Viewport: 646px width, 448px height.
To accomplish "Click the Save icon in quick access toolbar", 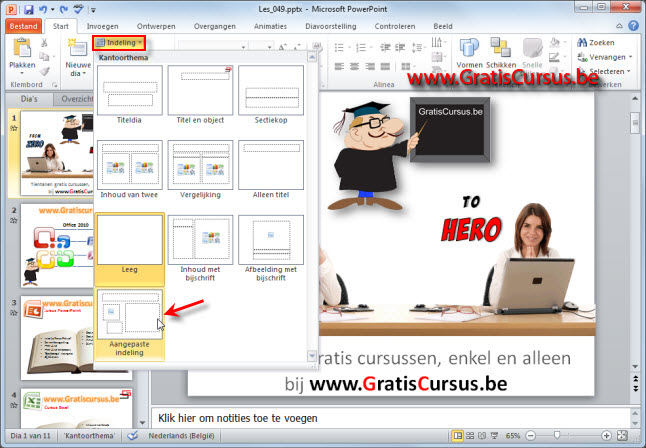I will (x=28, y=9).
